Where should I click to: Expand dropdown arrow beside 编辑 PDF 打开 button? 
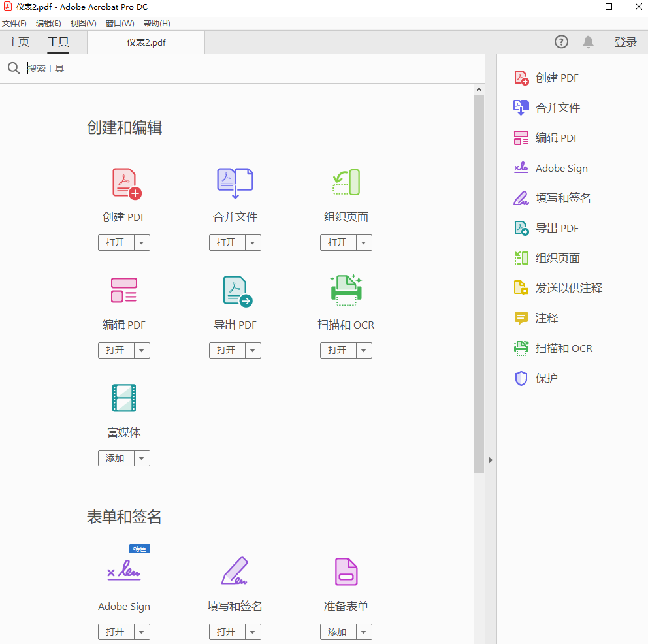142,350
